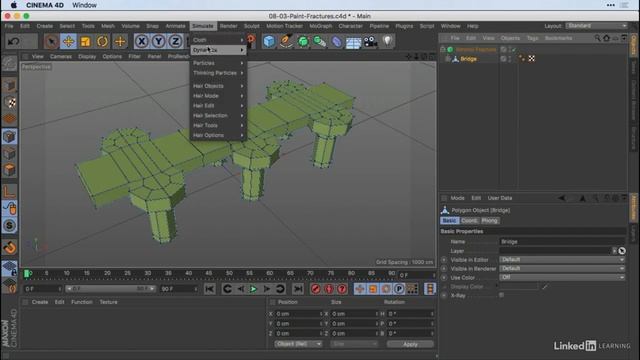Toggle the Z axis lock
This screenshot has height=360, width=640.
pos(176,41)
